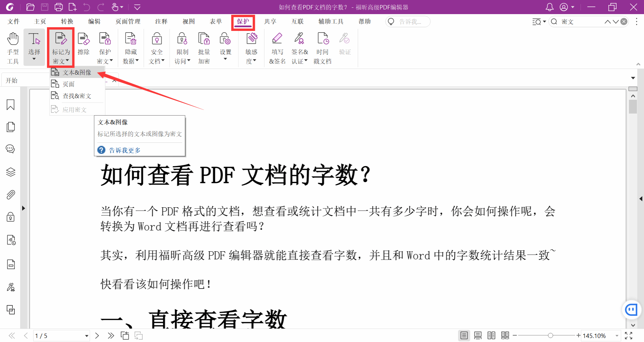Toggle single page view mode

pyautogui.click(x=464, y=335)
